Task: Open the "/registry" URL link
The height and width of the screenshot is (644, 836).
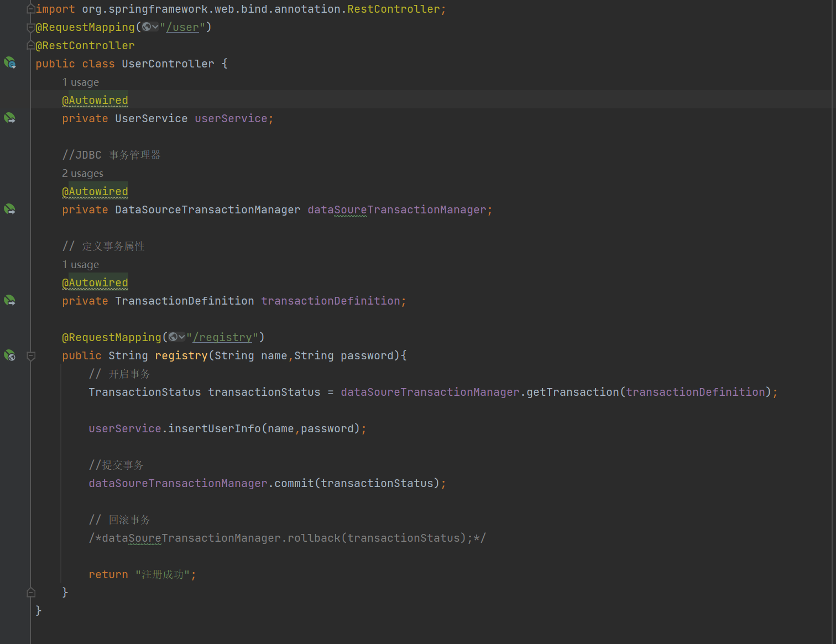Action: (x=222, y=337)
